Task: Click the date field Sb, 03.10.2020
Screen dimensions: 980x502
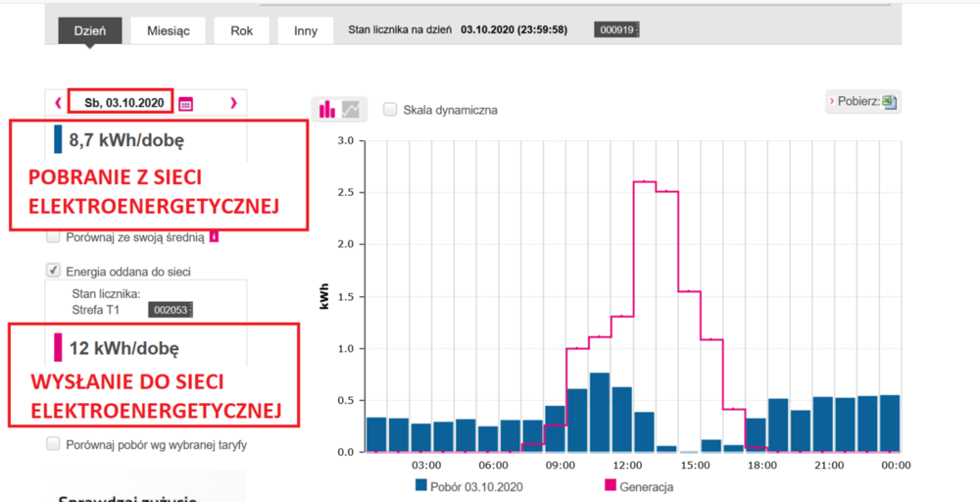Action: (121, 102)
